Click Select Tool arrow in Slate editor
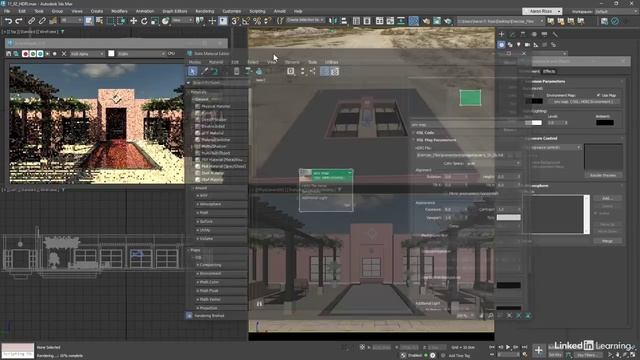This screenshot has height=360, width=640. point(193,71)
